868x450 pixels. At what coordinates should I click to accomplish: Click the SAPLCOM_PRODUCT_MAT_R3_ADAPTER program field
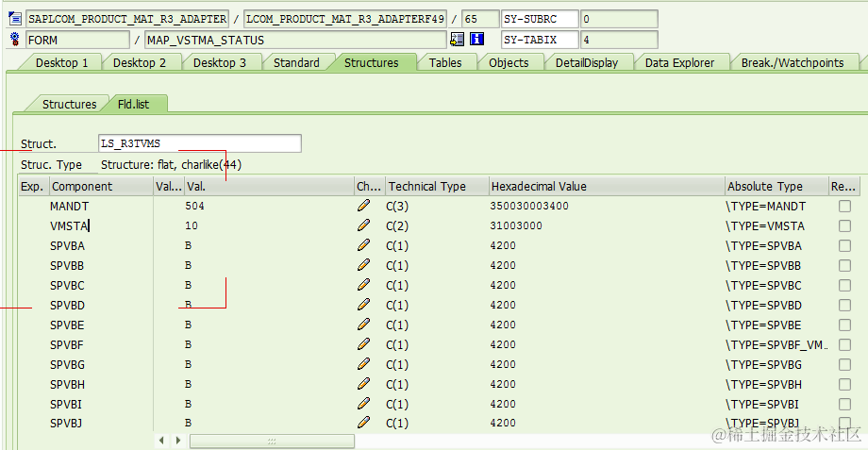pyautogui.click(x=128, y=19)
